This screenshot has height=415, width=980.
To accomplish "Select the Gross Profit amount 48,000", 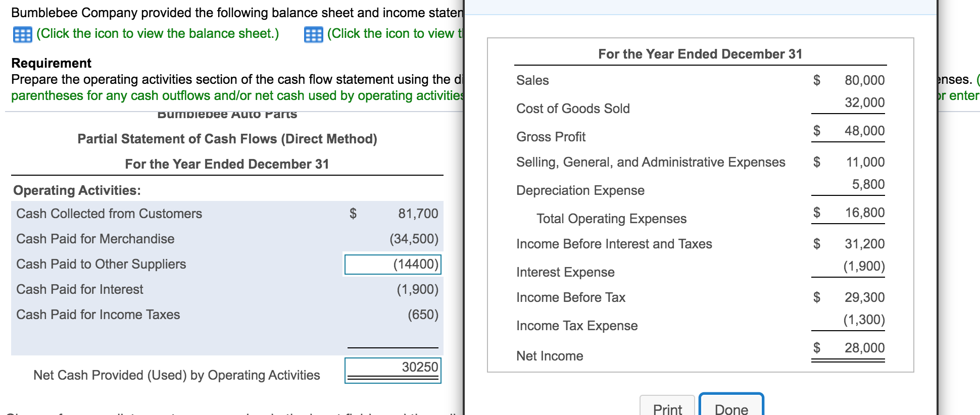I will click(x=864, y=131).
